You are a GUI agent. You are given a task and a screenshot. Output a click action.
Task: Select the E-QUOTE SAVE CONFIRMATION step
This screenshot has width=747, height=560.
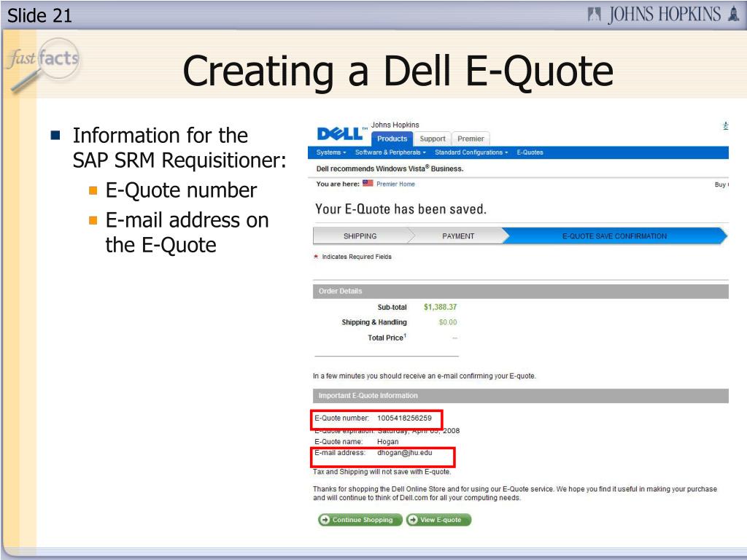click(614, 236)
